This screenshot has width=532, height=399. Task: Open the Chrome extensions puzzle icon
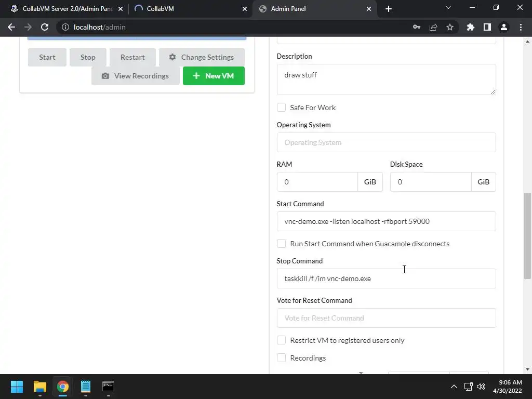[x=471, y=27]
